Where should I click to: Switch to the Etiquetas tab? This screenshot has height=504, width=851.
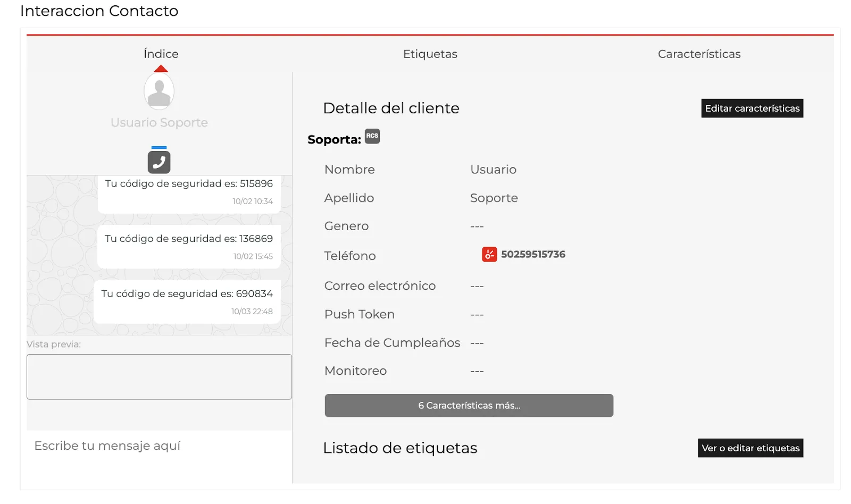coord(430,54)
